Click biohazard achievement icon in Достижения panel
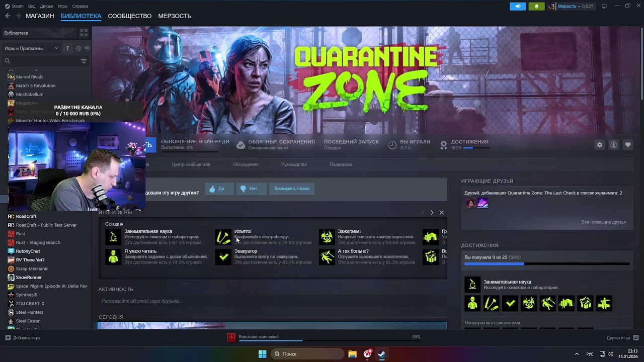The height and width of the screenshot is (362, 644). pos(529,303)
